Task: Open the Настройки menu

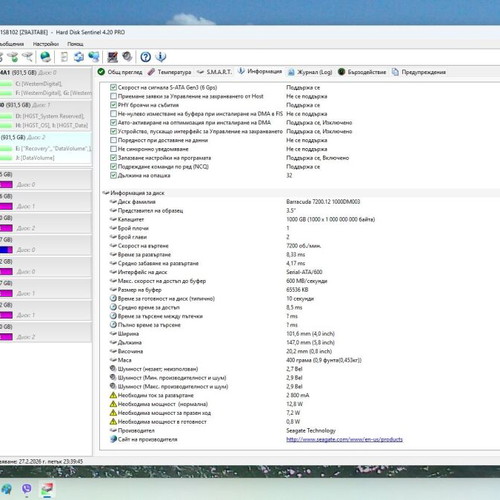Action: point(46,44)
